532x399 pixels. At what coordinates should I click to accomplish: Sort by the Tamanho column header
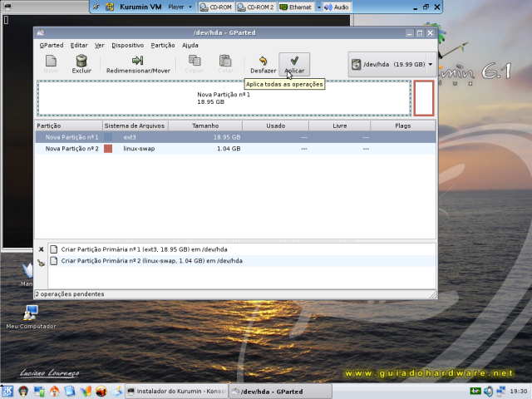pos(205,126)
